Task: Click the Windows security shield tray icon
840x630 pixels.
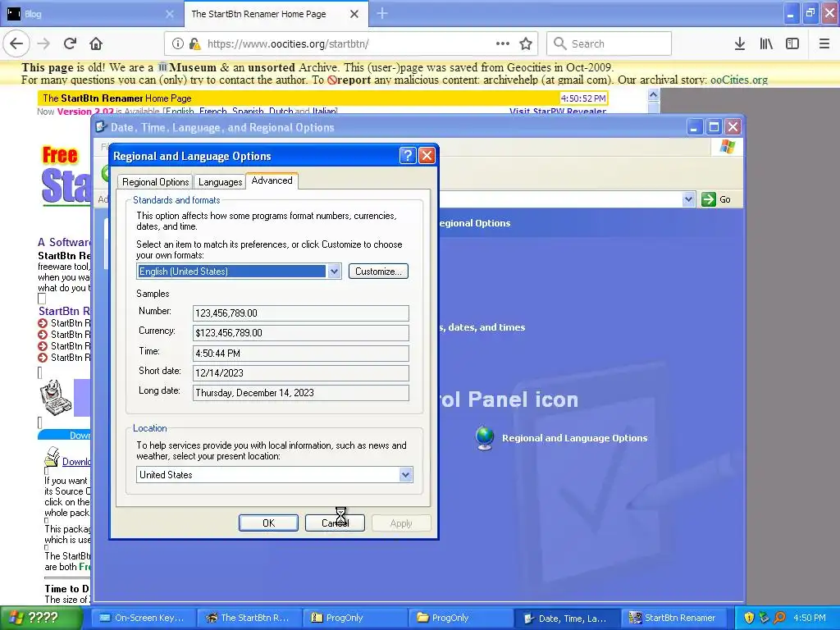Action: (749, 618)
